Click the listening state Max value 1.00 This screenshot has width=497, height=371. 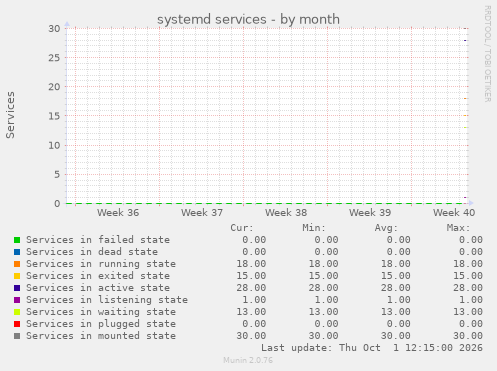471,300
